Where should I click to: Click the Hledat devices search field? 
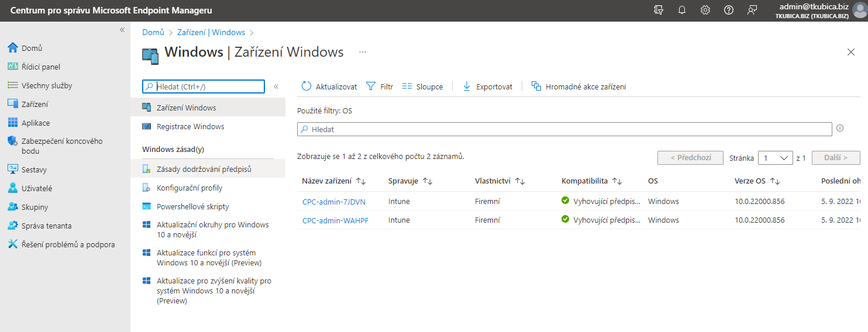[x=564, y=129]
